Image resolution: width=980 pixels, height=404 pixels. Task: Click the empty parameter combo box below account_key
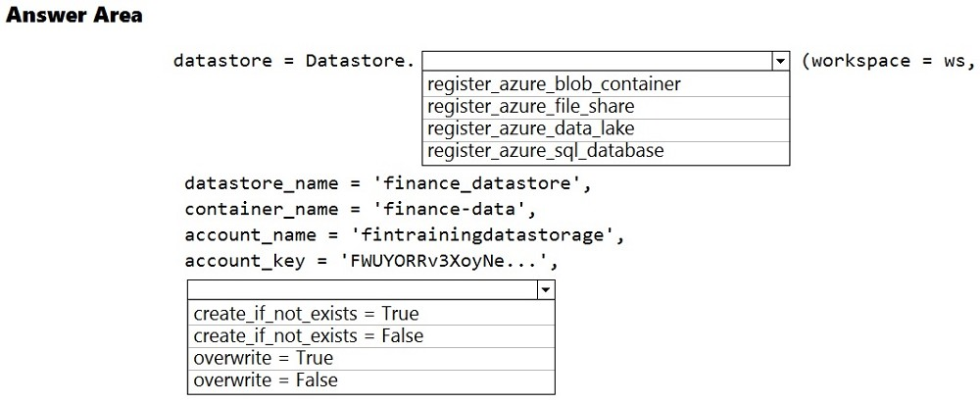(362, 290)
